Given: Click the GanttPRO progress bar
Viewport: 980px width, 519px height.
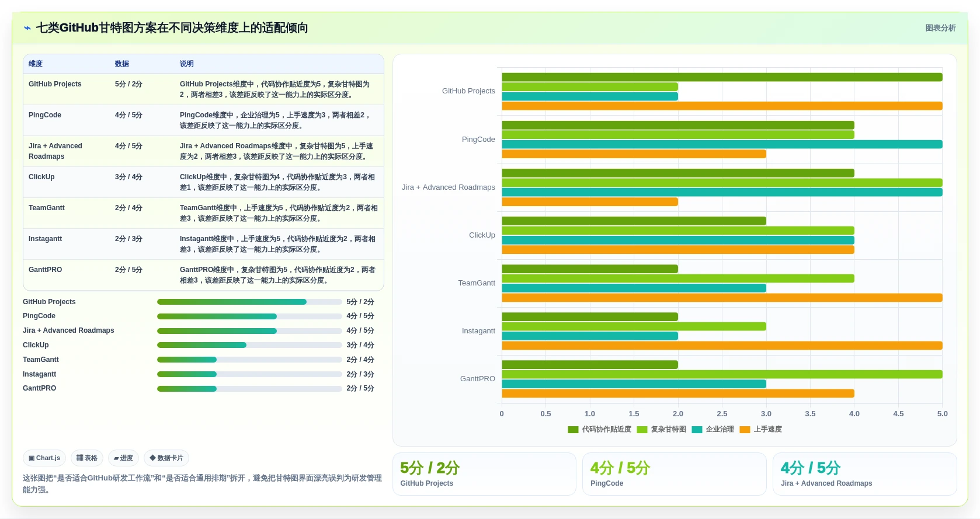Looking at the screenshot, I should pos(249,389).
